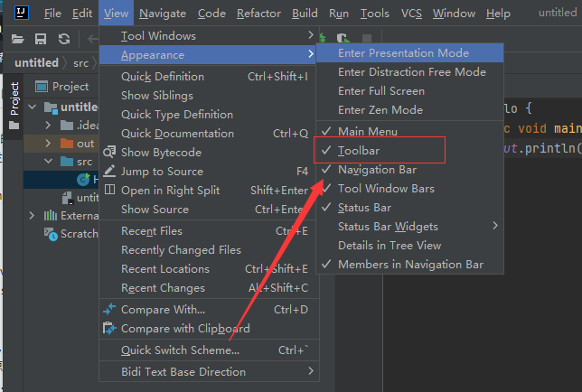Click the Debug bug toolbar icon
582x392 pixels.
(x=323, y=38)
